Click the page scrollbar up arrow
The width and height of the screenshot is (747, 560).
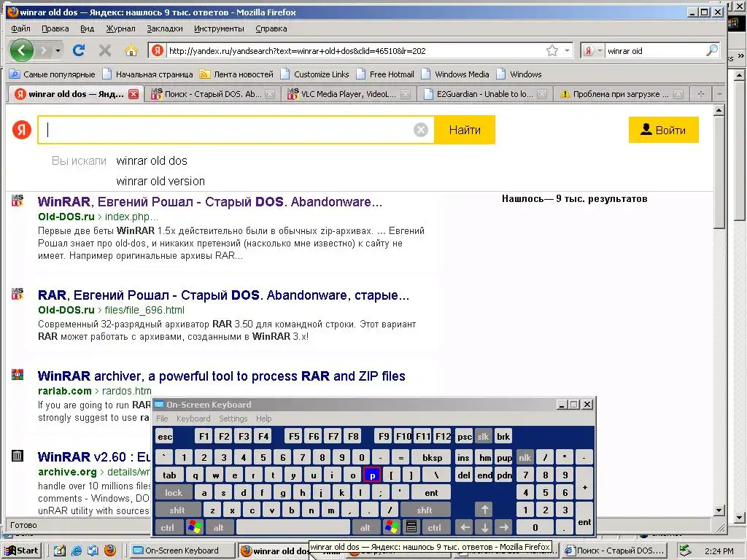click(x=719, y=111)
